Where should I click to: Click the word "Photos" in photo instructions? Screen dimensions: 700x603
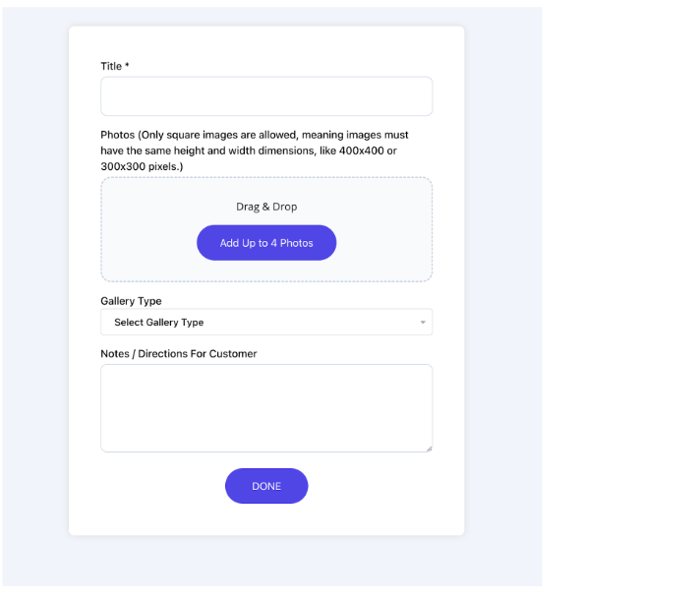(x=117, y=135)
